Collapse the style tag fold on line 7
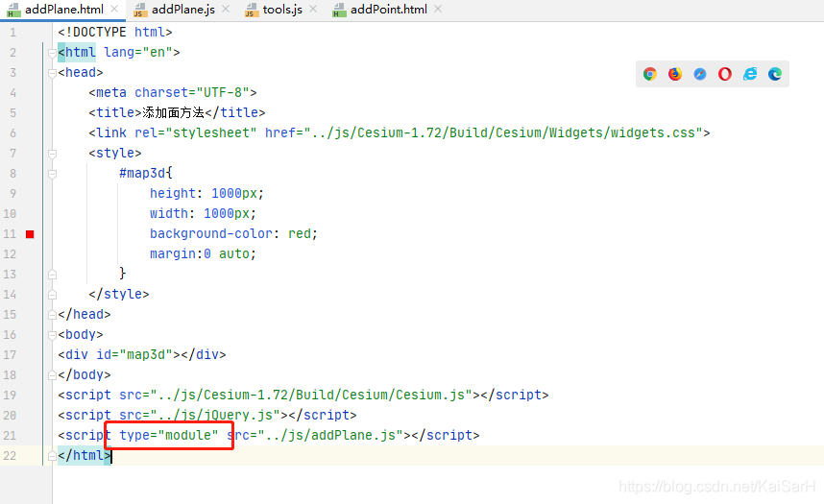This screenshot has height=504, width=824. click(52, 154)
